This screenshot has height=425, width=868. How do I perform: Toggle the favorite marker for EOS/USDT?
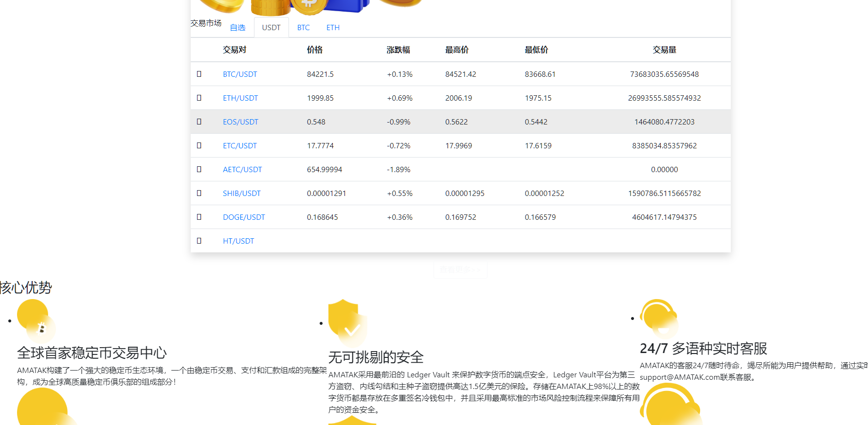click(x=199, y=122)
